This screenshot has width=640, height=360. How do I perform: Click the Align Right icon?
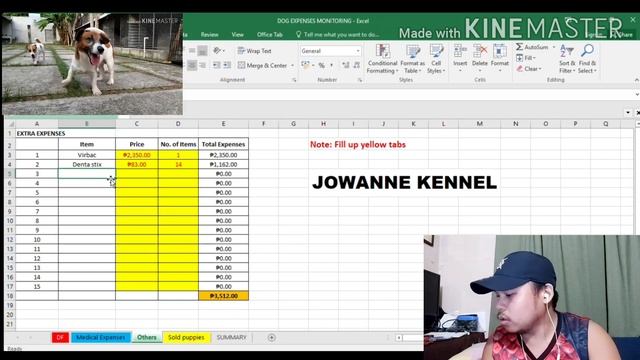[x=202, y=65]
